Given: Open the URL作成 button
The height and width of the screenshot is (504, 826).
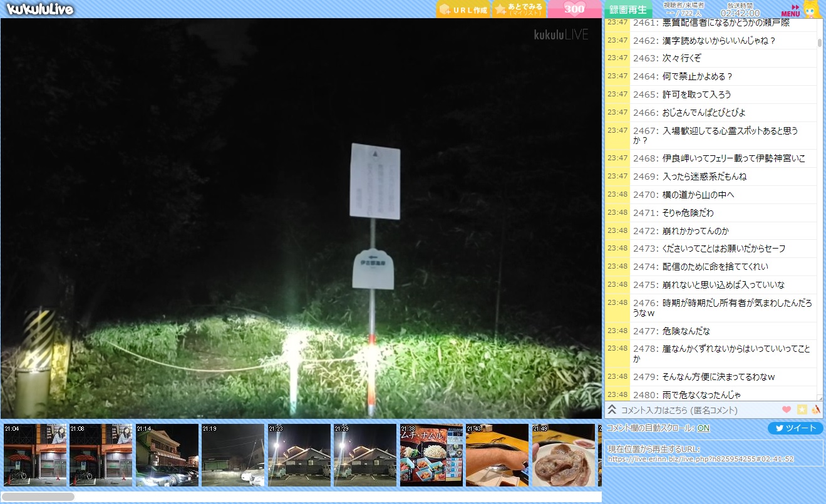Looking at the screenshot, I should (463, 9).
